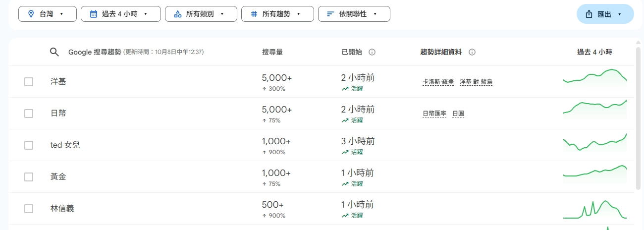Open the 依關聯性 sort dropdown
Screen dimensions: 644x230
[354, 14]
